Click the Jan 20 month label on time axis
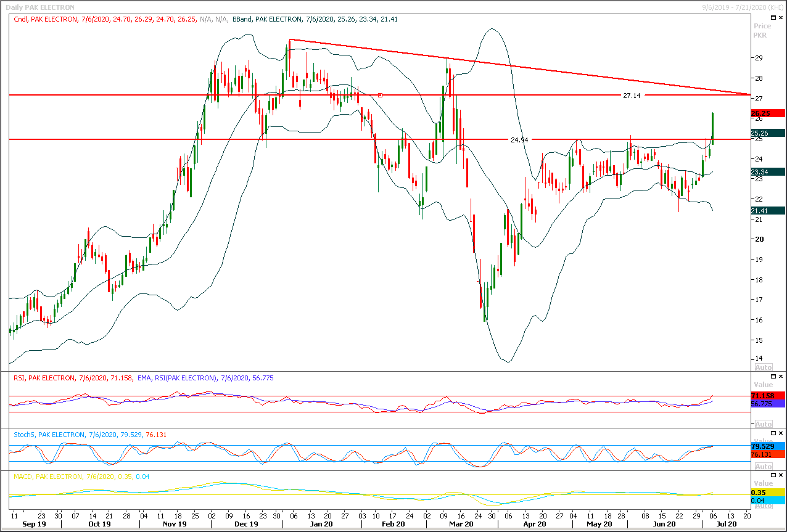The height and width of the screenshot is (532, 787). coord(322,525)
